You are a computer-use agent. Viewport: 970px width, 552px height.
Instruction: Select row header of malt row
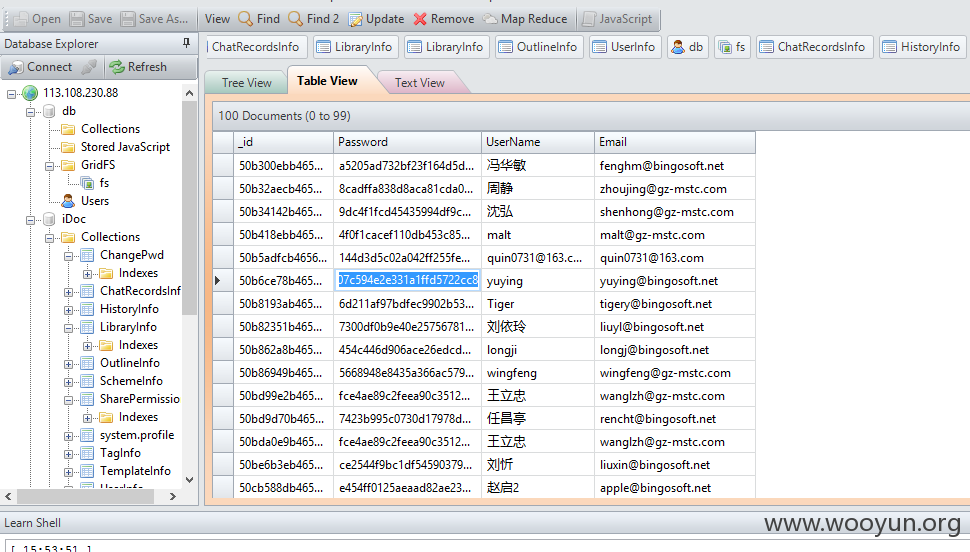223,235
